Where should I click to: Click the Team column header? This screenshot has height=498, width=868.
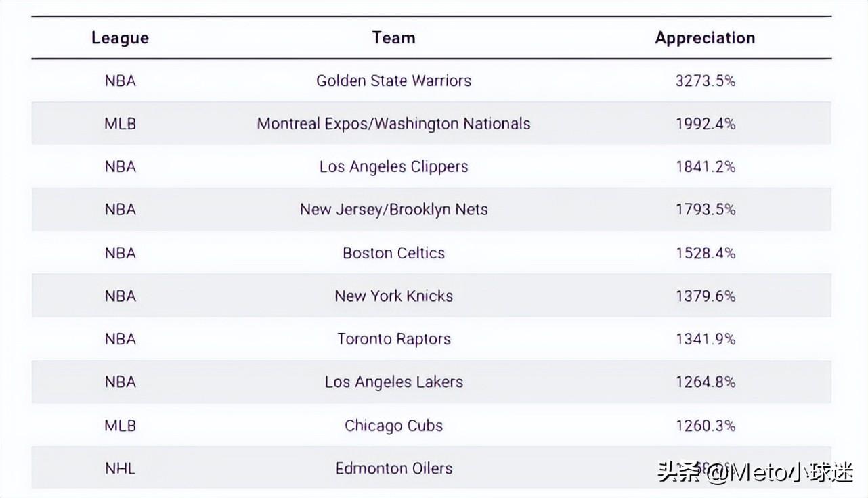(x=393, y=37)
